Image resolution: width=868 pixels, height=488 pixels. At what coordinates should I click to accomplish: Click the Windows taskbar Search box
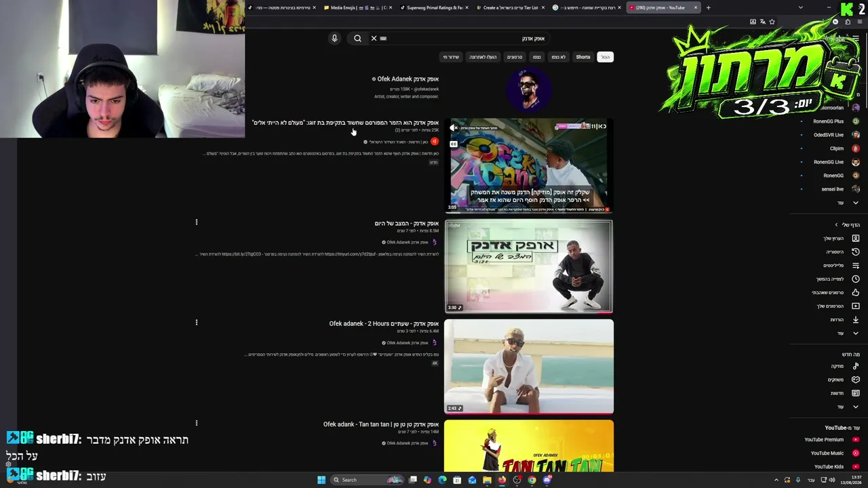coord(367,480)
